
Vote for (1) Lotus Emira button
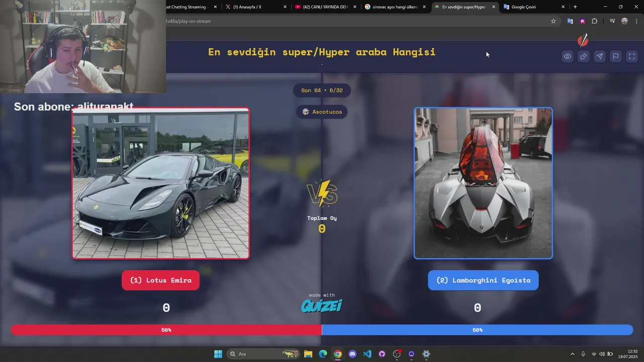[160, 280]
